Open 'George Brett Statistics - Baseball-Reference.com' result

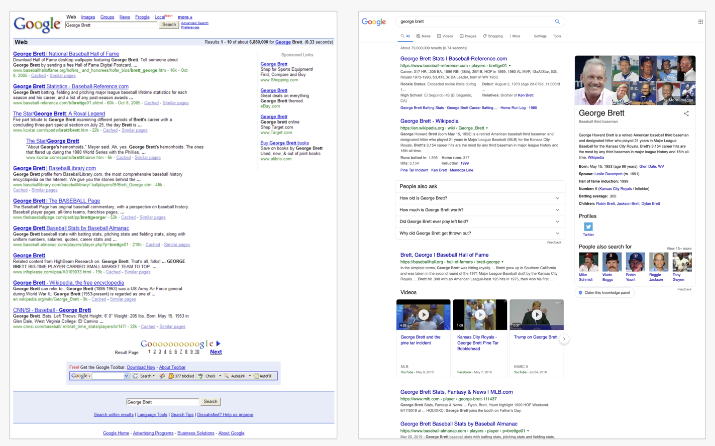click(71, 86)
